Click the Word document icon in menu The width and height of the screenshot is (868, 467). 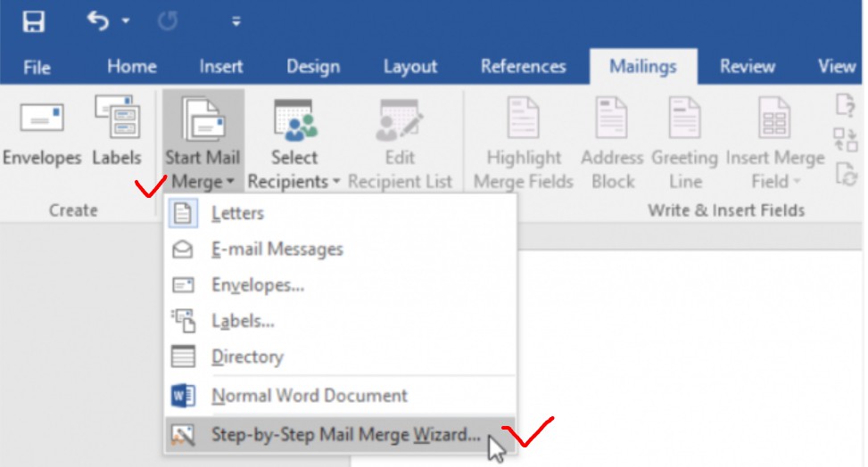coord(183,396)
